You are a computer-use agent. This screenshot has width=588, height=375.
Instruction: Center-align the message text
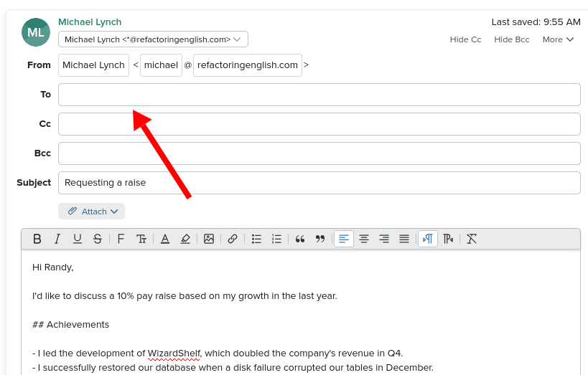pos(364,239)
